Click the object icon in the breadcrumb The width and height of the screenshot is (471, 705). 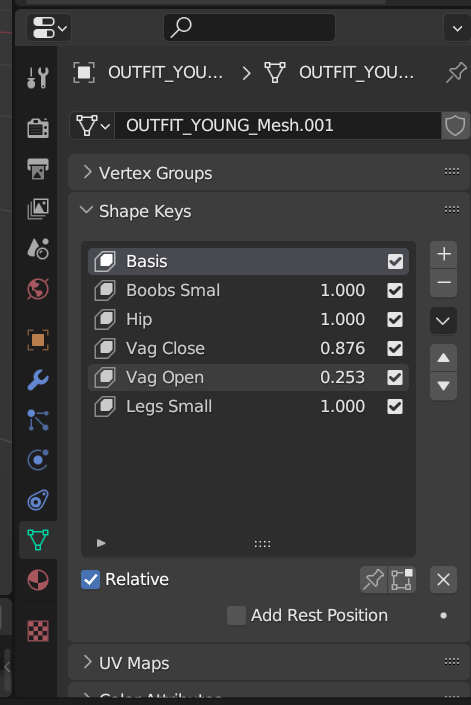pos(84,72)
